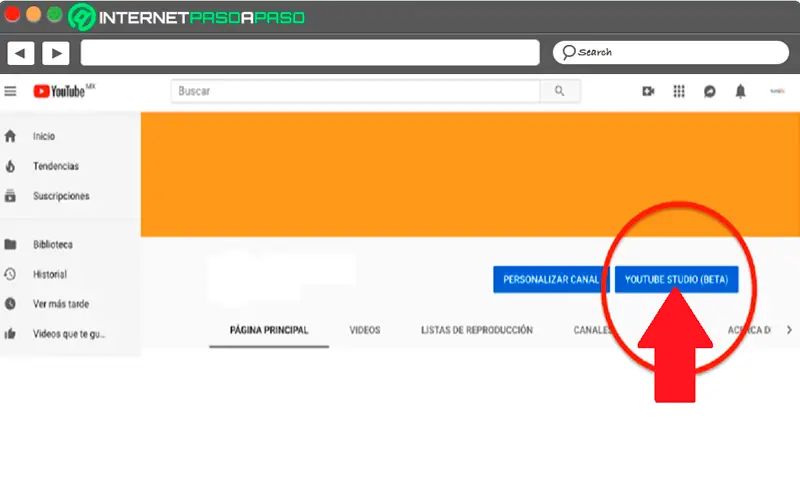Click the Biblioteca folder icon

[x=10, y=244]
